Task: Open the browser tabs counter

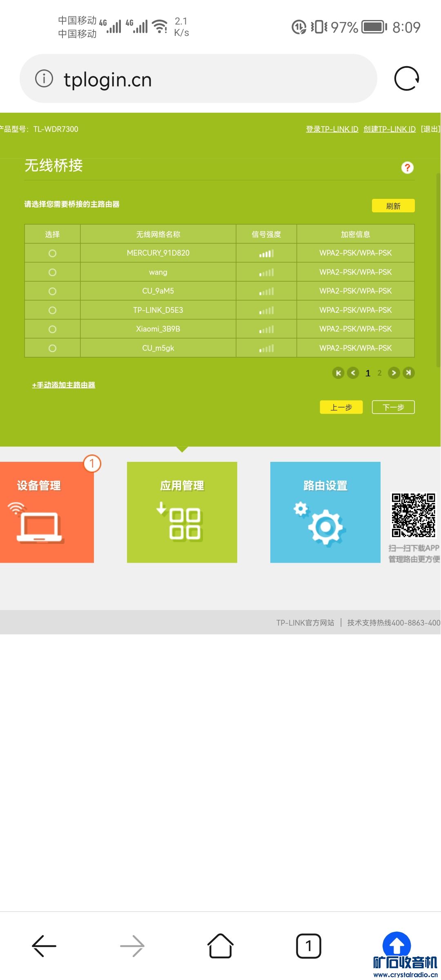Action: tap(309, 946)
